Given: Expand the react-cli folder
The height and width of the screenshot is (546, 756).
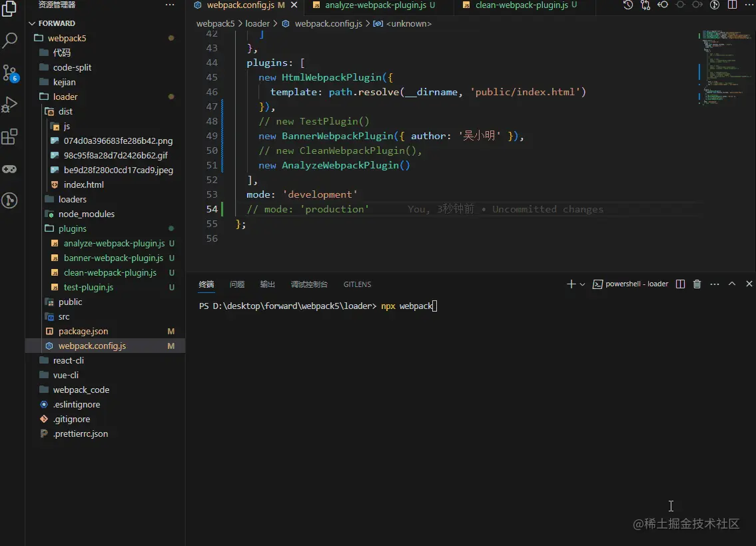Looking at the screenshot, I should click(105, 360).
